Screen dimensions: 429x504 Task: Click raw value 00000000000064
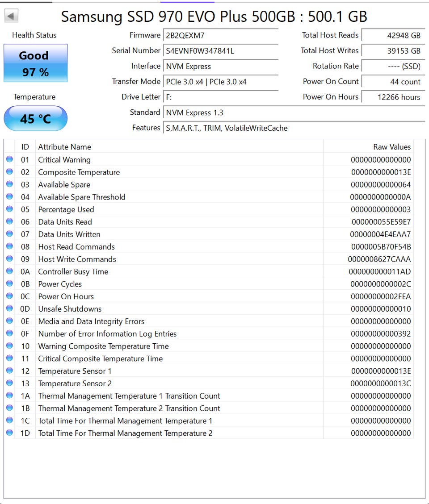pyautogui.click(x=381, y=185)
